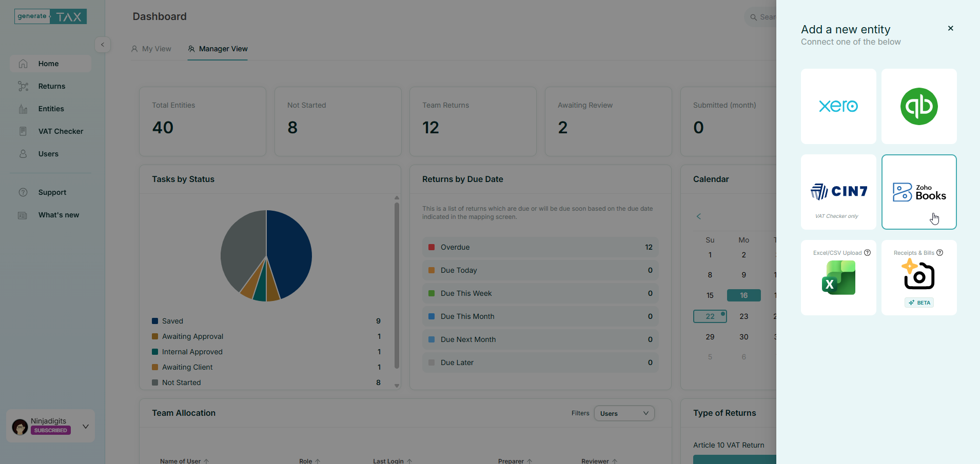Go to previous month in Calendar
Viewport: 980px width, 464px height.
699,216
